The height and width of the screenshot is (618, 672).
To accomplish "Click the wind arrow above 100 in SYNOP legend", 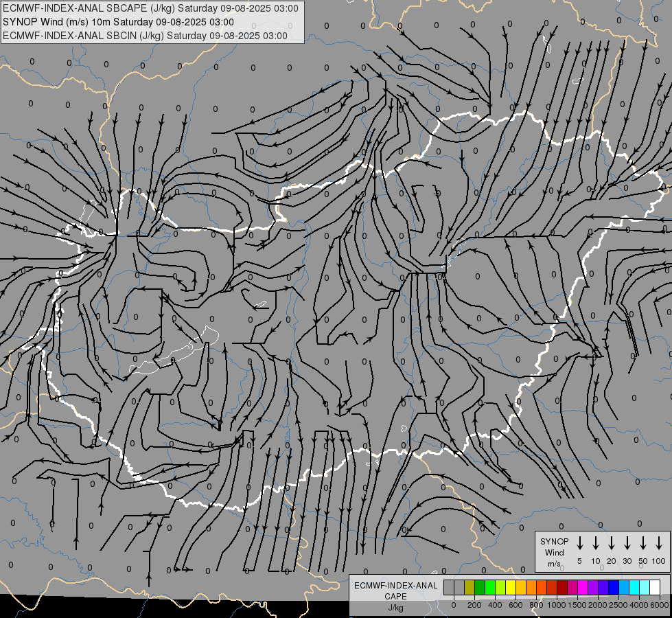I will (659, 542).
